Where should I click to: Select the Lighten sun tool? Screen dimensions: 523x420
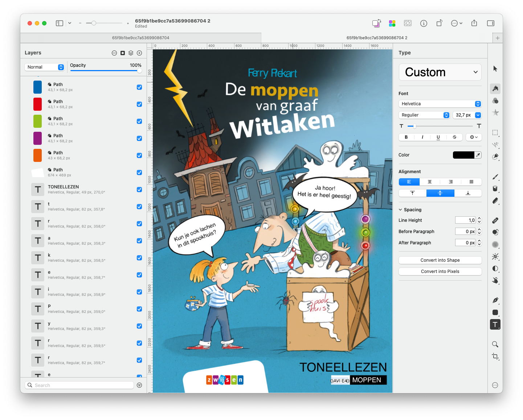click(x=495, y=257)
